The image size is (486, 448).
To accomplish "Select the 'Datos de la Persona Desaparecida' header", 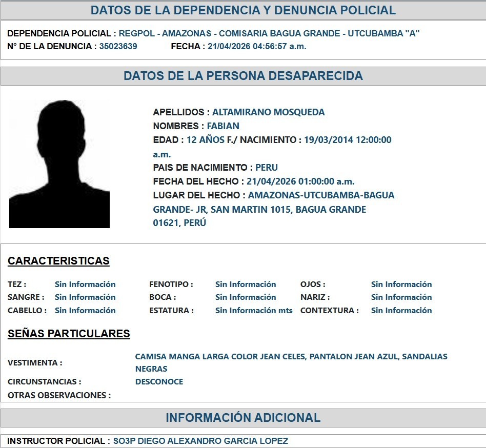I will pyautogui.click(x=243, y=76).
